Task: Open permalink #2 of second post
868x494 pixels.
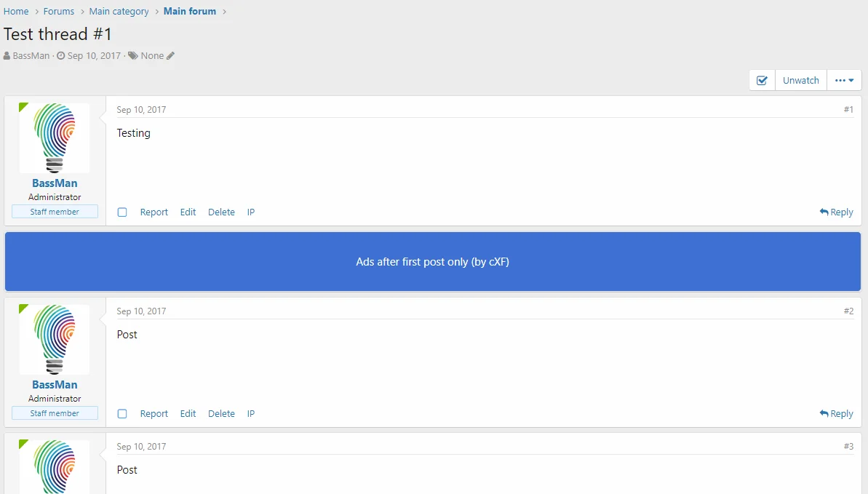Action: tap(848, 311)
